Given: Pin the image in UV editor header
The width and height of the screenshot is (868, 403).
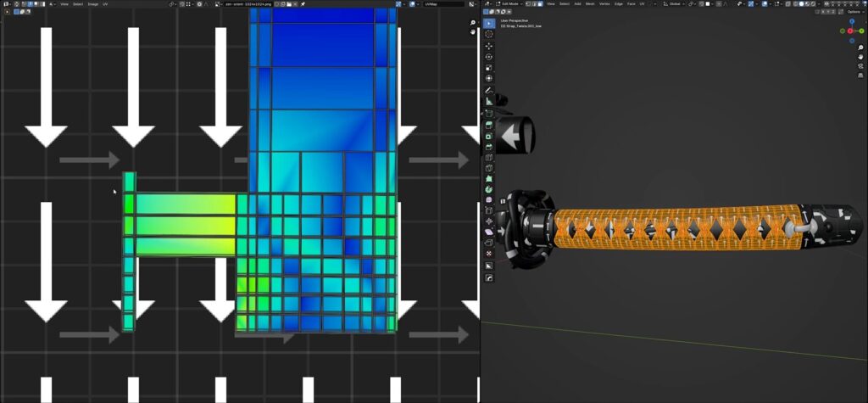Looking at the screenshot, I should coord(303,4).
